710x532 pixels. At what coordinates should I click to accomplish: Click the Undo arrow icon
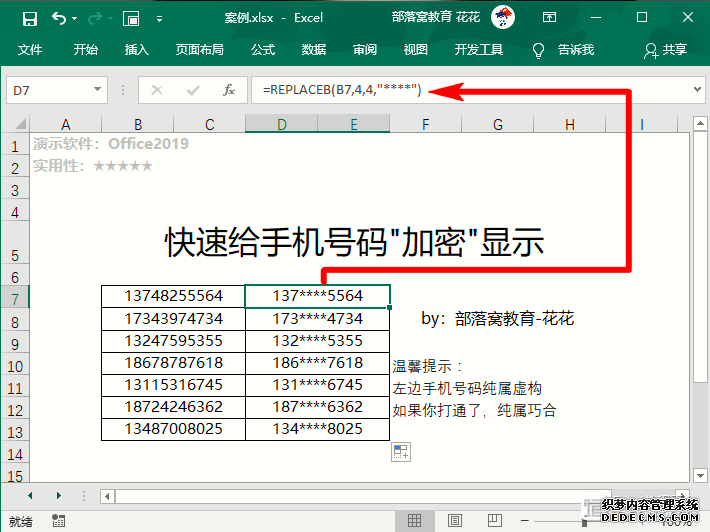[59, 18]
